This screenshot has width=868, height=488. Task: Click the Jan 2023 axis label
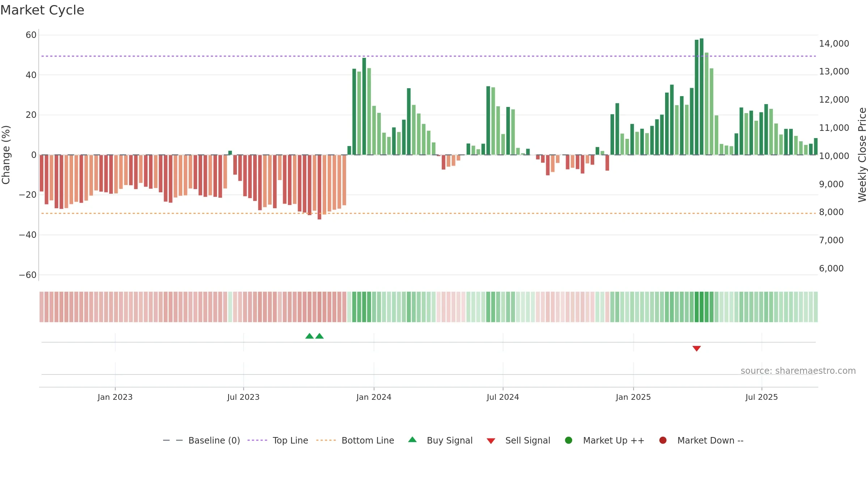[x=115, y=397]
